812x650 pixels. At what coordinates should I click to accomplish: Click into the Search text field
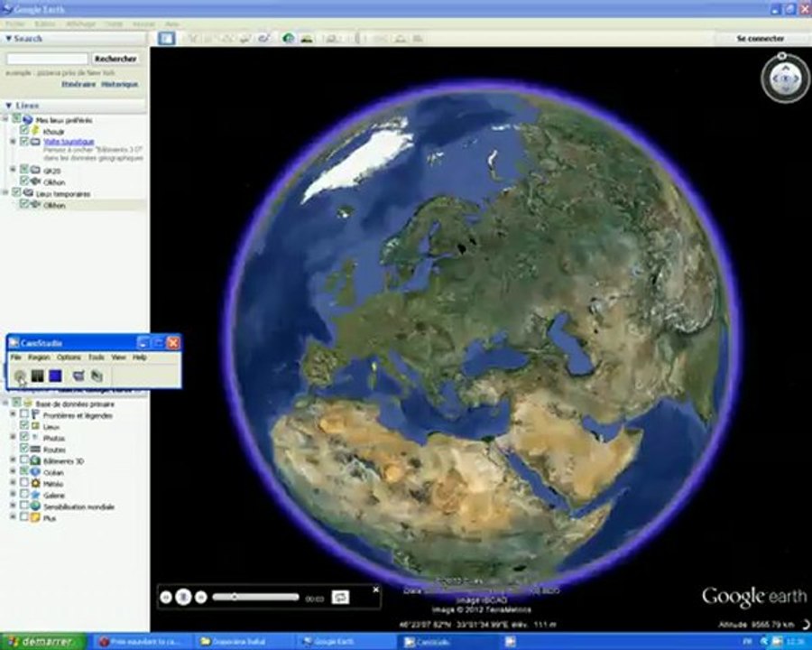click(47, 59)
